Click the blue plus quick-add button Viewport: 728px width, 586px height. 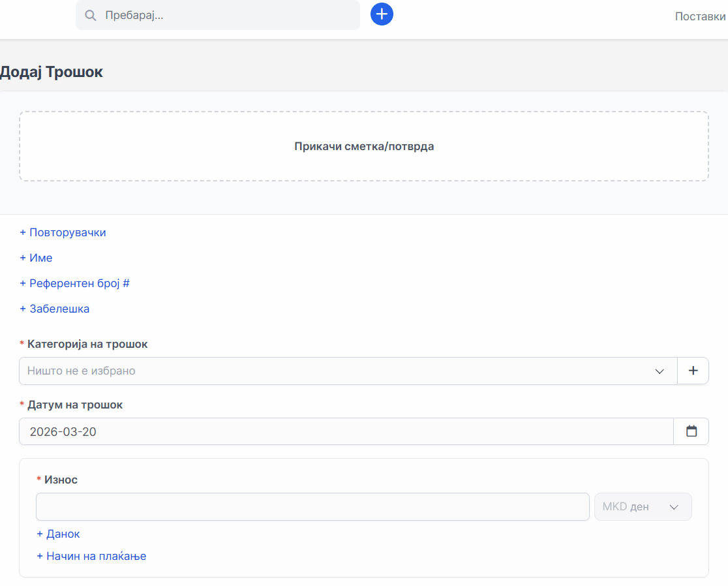[382, 14]
